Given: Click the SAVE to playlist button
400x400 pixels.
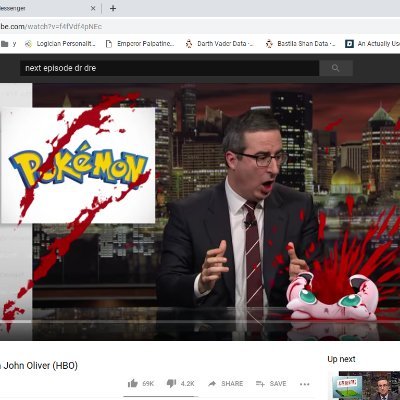Looking at the screenshot, I should tap(271, 384).
